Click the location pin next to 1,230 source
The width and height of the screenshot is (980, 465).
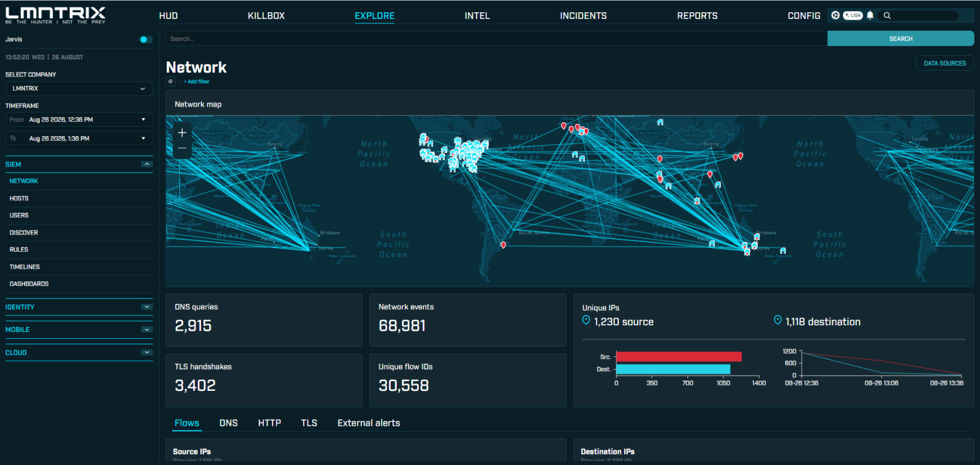click(x=586, y=320)
